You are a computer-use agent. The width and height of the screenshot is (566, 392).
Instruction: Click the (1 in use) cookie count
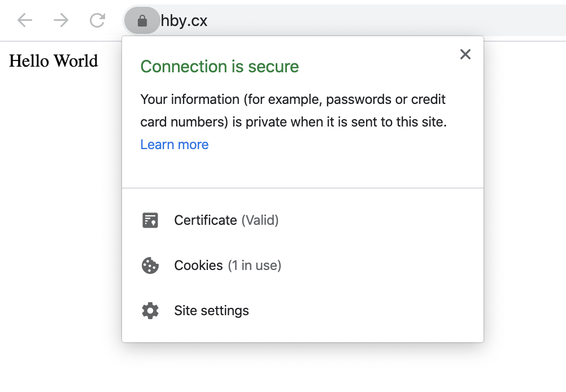click(x=255, y=265)
